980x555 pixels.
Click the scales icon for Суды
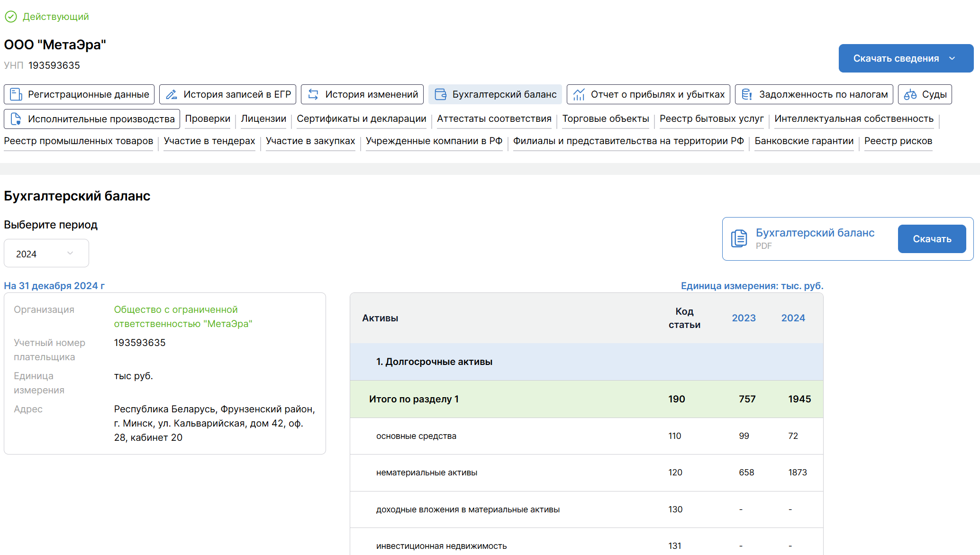point(910,94)
